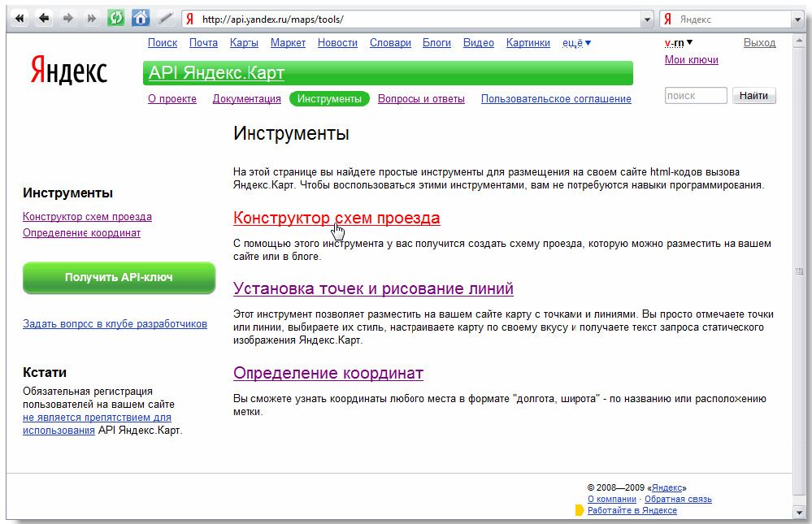
Task: Click the browser forward arrow
Action: point(67,19)
